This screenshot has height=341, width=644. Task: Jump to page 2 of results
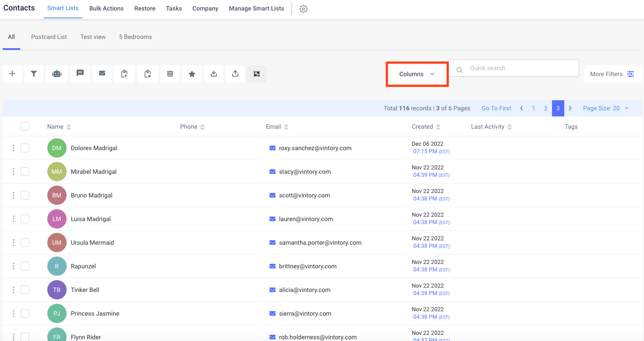click(x=546, y=108)
